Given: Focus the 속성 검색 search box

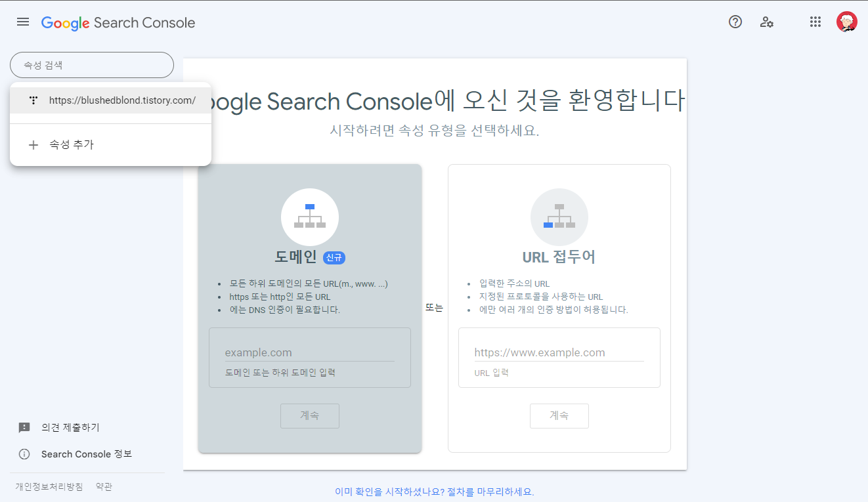Looking at the screenshot, I should coord(92,65).
